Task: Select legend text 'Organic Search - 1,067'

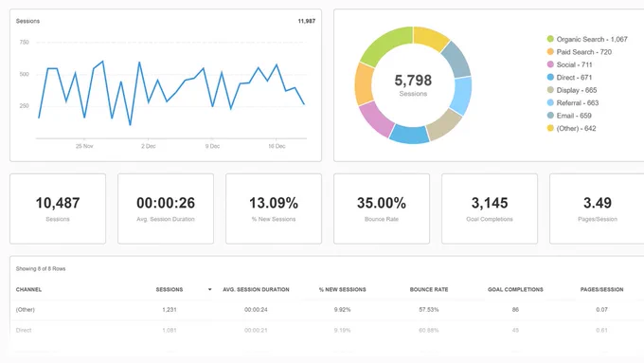Action: (x=592, y=39)
